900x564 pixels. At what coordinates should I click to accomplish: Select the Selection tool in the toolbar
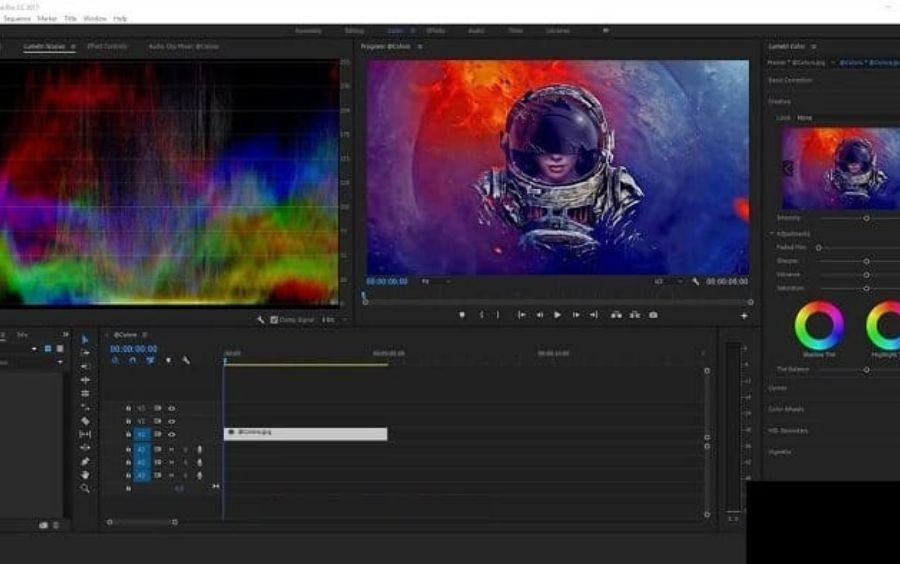[x=85, y=340]
